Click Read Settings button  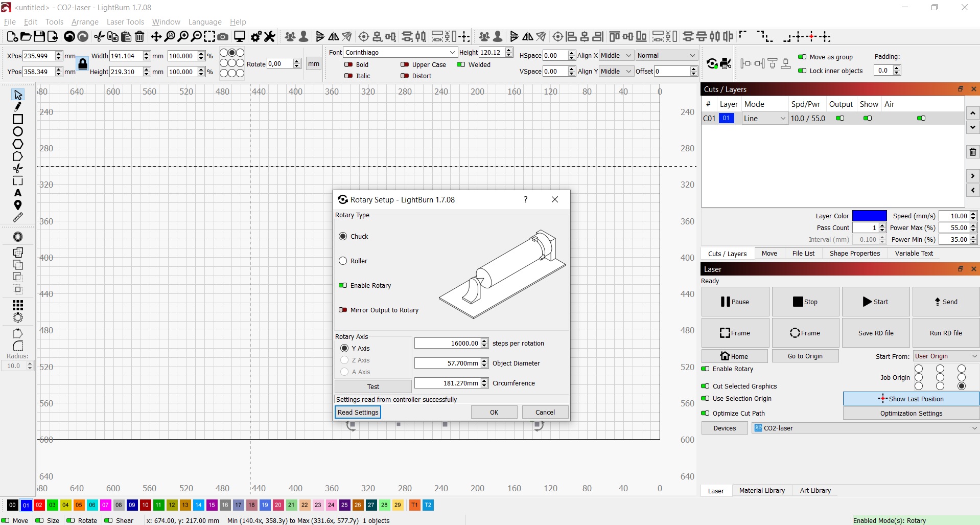pos(358,412)
